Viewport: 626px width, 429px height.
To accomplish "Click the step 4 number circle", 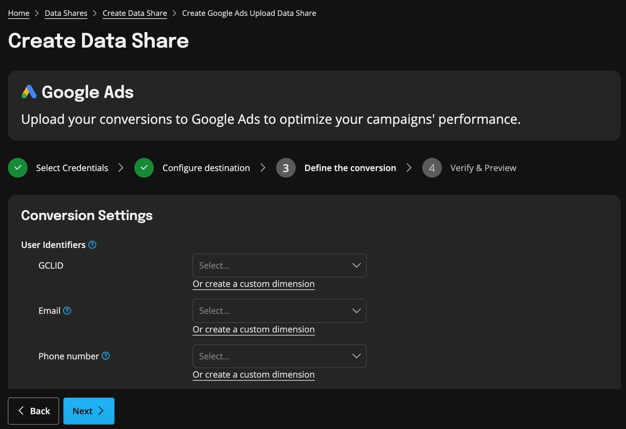I will click(x=432, y=168).
